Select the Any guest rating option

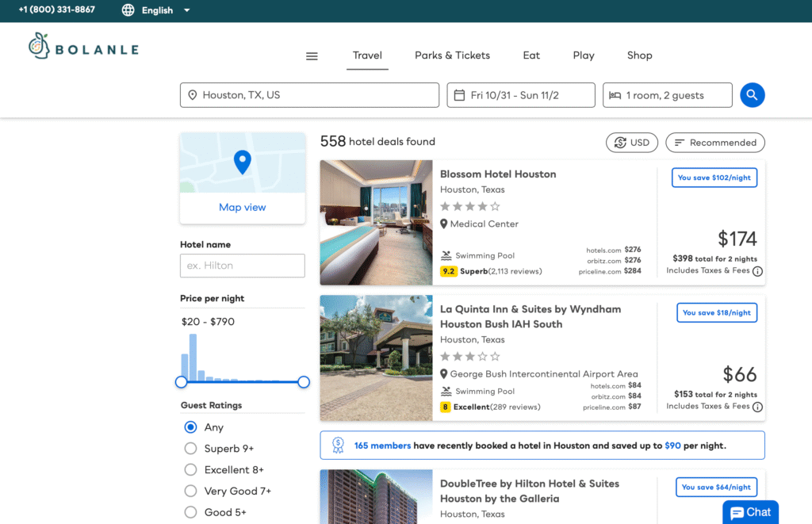point(190,427)
